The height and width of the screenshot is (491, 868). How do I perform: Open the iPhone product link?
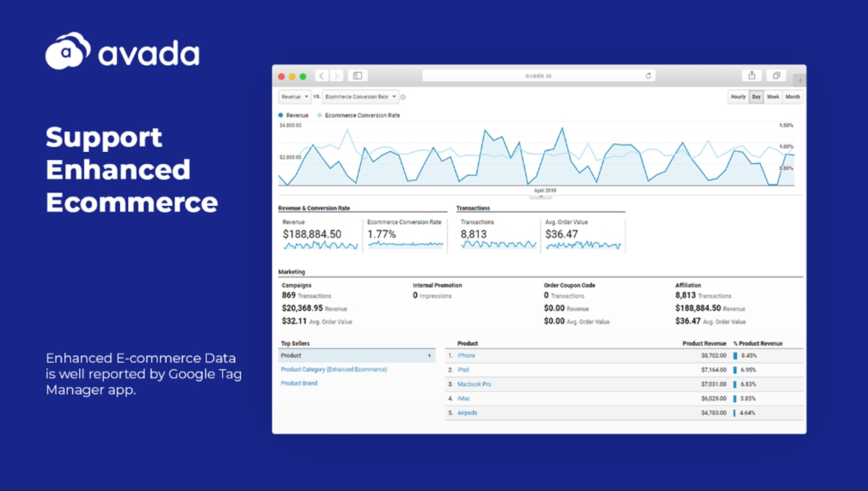click(x=467, y=356)
